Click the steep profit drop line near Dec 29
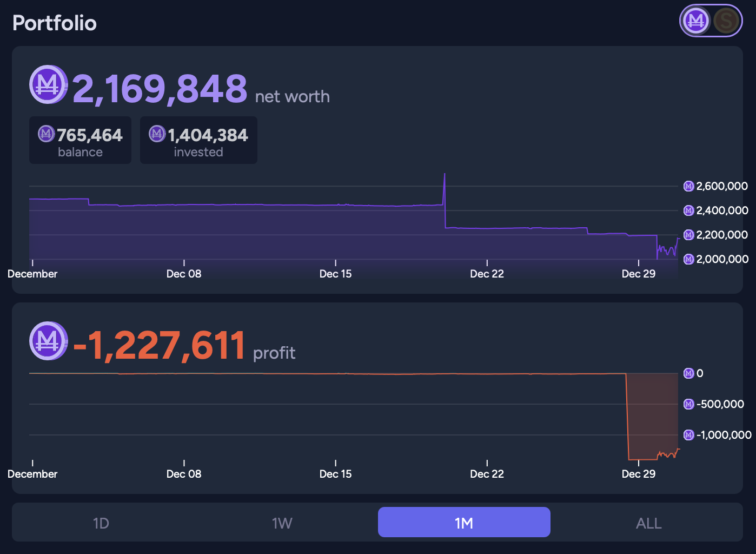 627,417
